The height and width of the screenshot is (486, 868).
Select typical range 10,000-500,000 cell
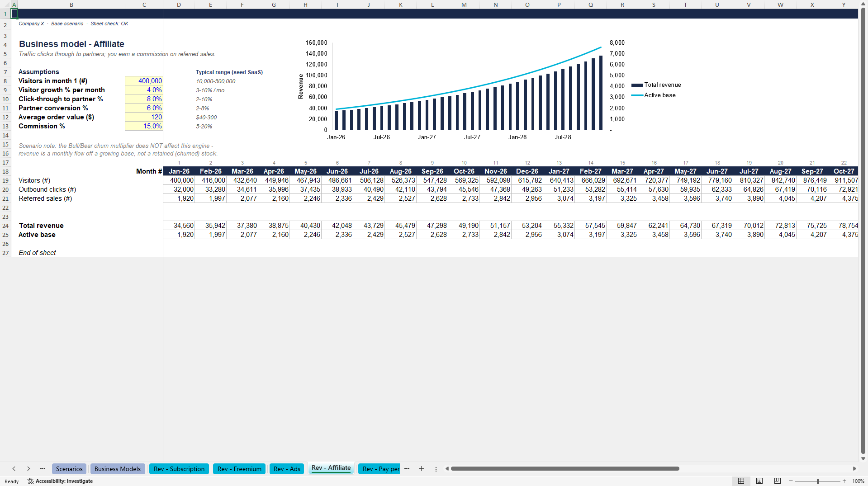pyautogui.click(x=216, y=81)
